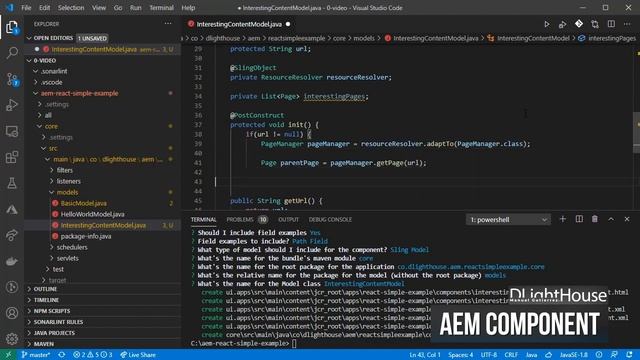Open the Docker whale view
The width and height of the screenshot is (640, 360).
12,261
